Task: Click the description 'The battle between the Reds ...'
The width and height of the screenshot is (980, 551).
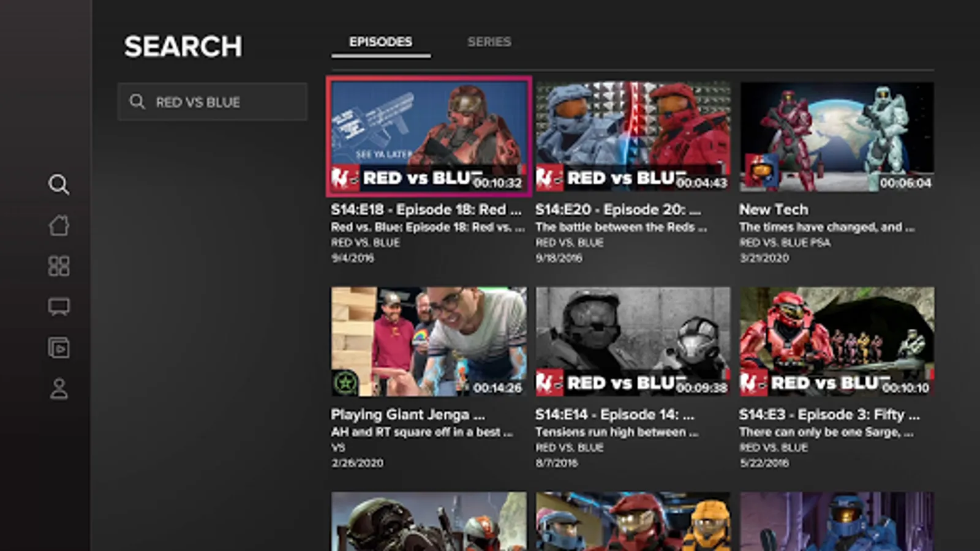Action: (x=621, y=227)
